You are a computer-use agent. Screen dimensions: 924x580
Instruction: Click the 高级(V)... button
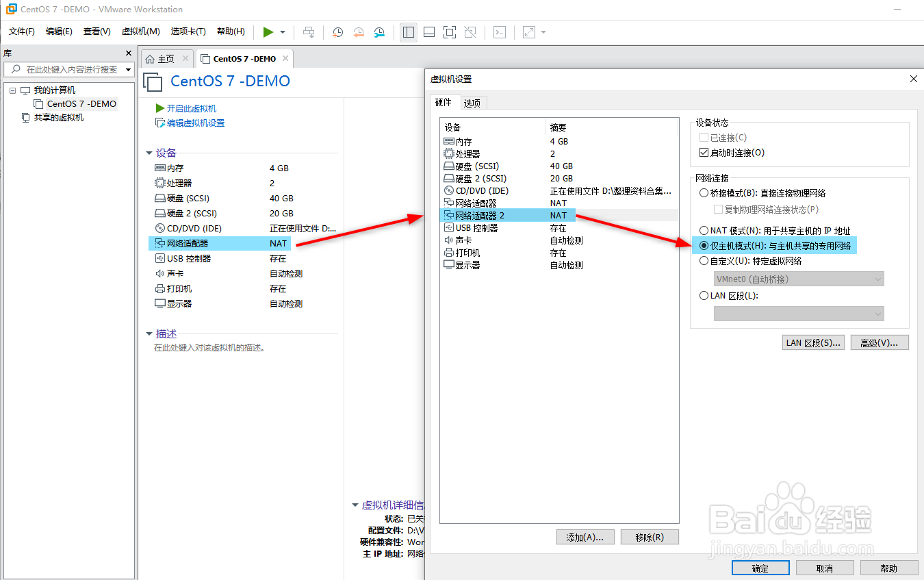880,342
